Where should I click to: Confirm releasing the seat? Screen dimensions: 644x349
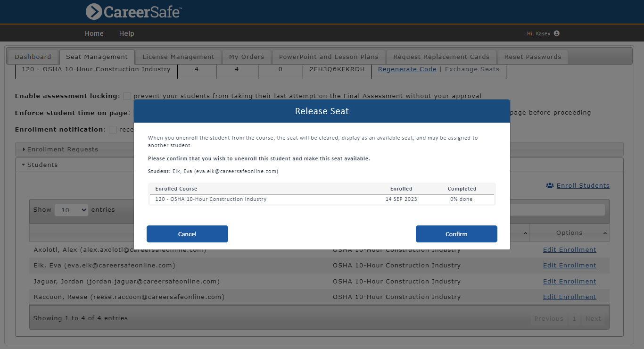456,233
